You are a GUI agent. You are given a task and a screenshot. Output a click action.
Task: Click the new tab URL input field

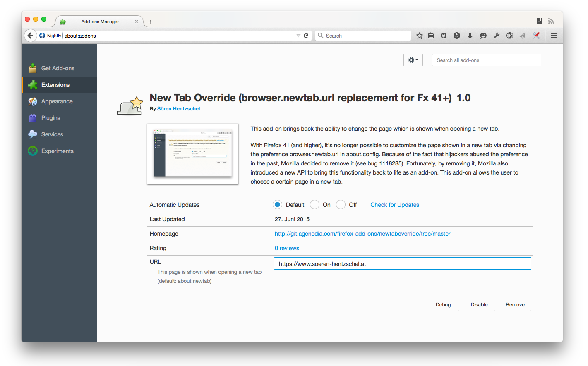coord(402,264)
